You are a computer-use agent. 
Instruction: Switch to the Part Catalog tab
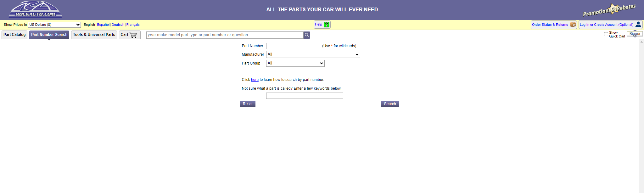point(14,35)
